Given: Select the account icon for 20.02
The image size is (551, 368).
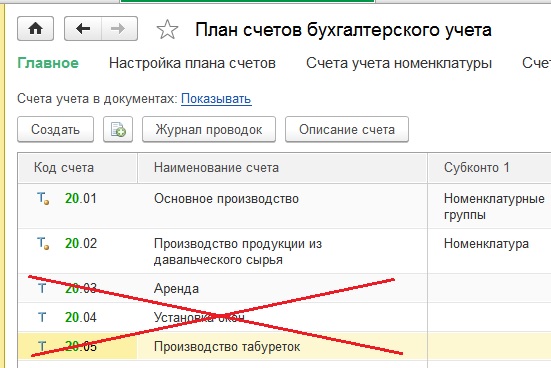Looking at the screenshot, I should click(43, 243).
